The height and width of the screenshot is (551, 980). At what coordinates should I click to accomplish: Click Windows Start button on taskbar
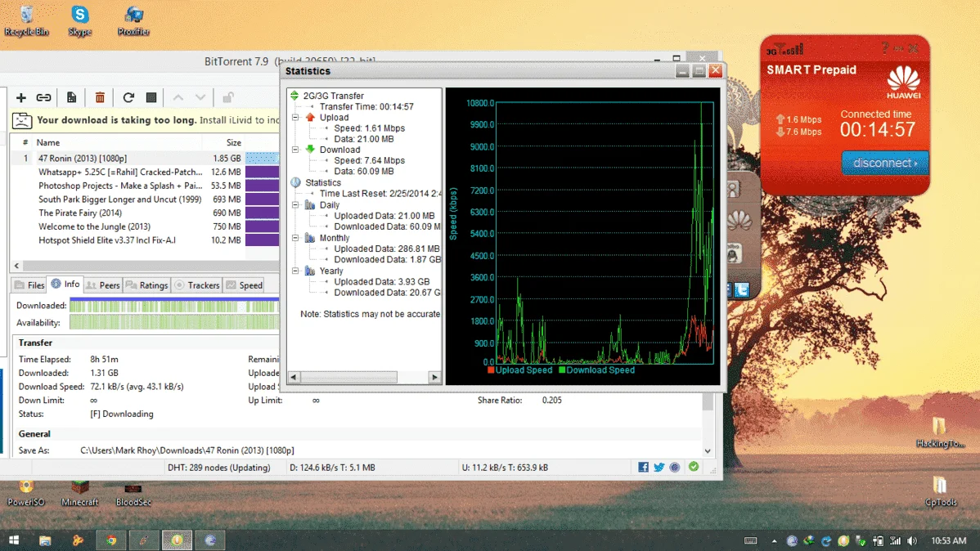pos(14,540)
